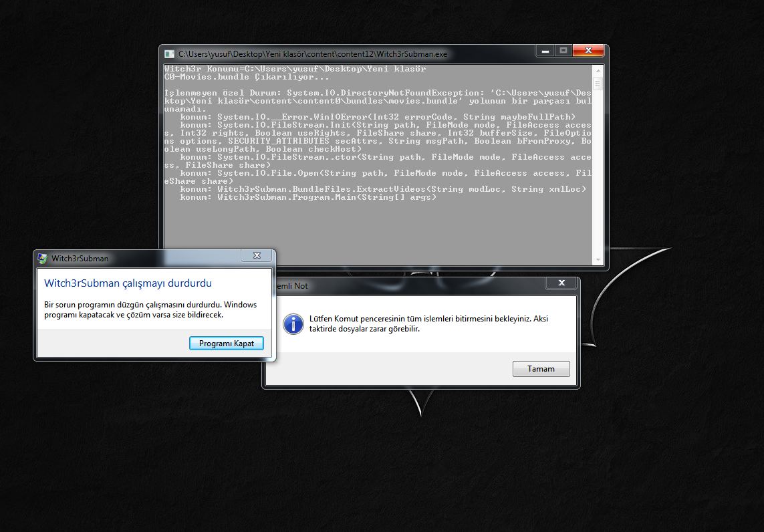Image resolution: width=764 pixels, height=532 pixels.
Task: Click the "Lütfen Komut penceresinin" message text
Action: [x=428, y=323]
